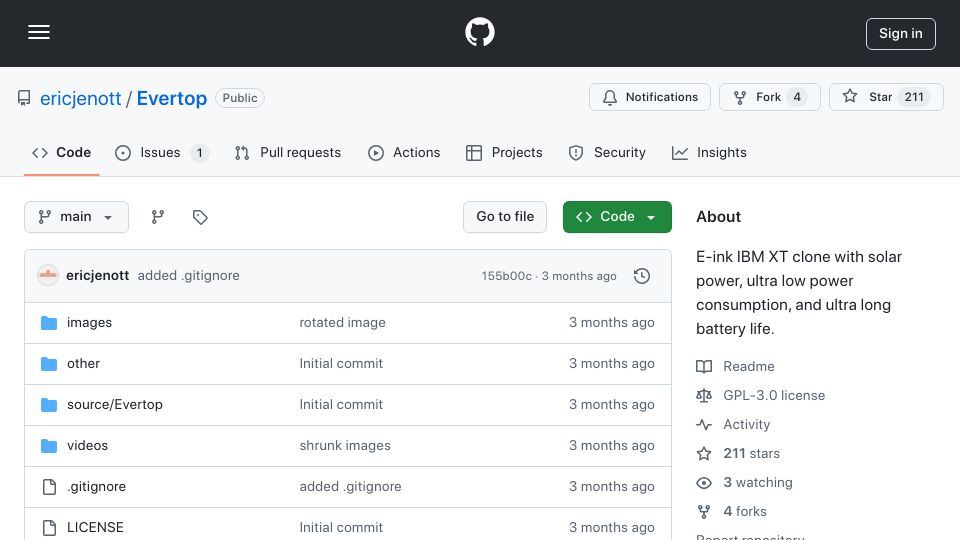
Task: Open the Evertop repository link
Action: tap(171, 98)
